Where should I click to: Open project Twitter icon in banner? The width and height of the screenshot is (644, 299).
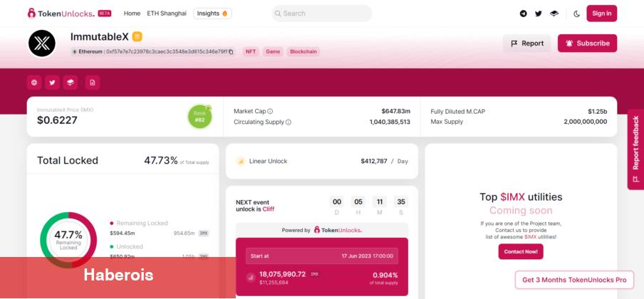52,83
